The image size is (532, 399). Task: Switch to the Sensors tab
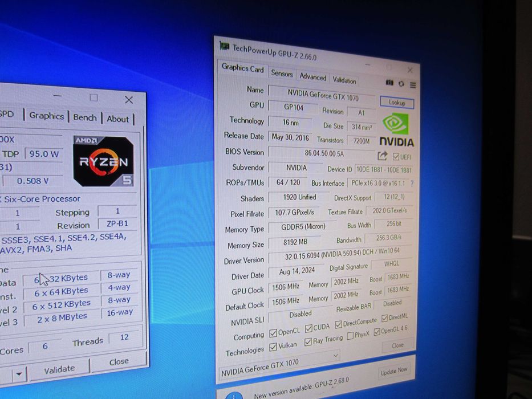282,74
